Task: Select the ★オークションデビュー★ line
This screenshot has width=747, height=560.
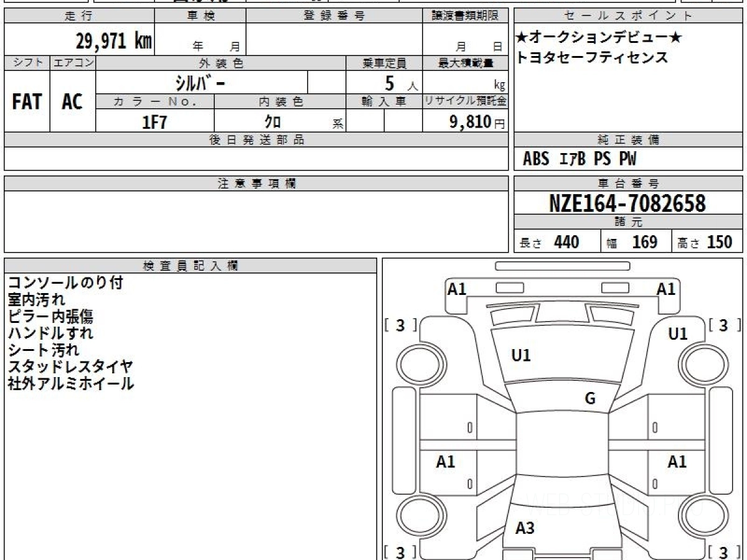Action: point(598,38)
